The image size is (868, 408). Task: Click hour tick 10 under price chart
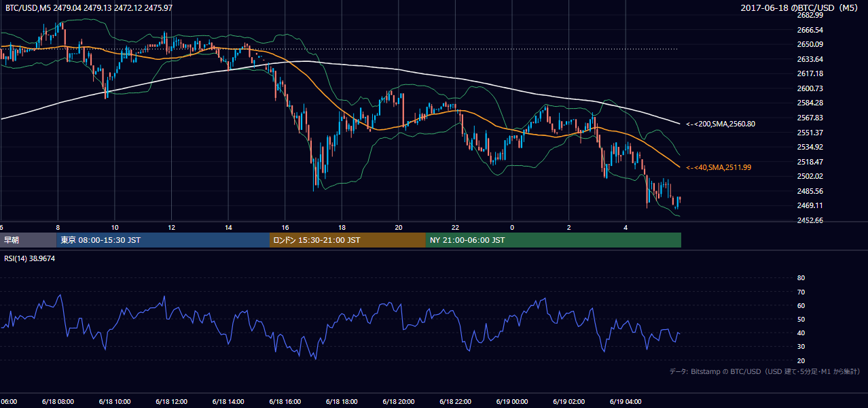tap(115, 227)
